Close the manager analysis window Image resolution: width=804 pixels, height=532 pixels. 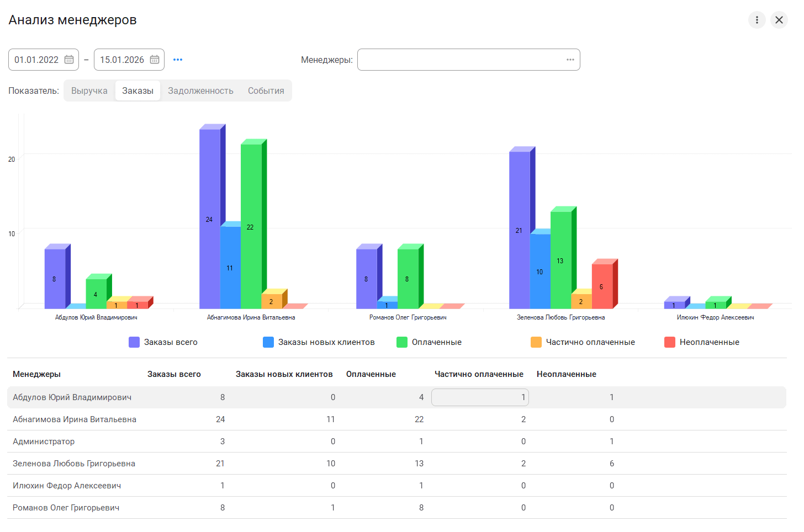(x=779, y=20)
